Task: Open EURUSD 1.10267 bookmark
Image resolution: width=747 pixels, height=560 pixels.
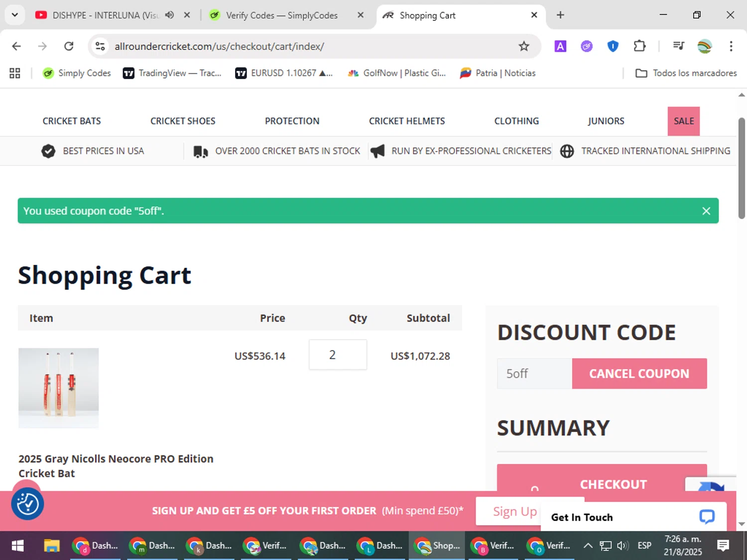Action: 284,73
